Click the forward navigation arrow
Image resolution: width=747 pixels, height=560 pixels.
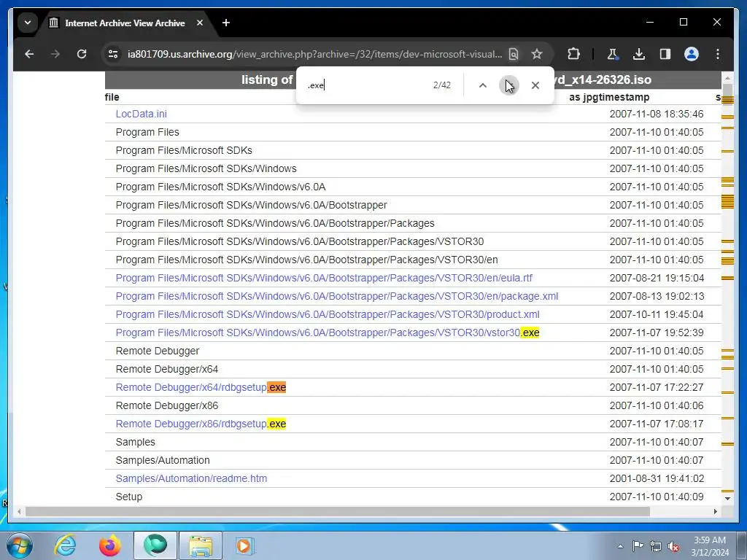55,54
